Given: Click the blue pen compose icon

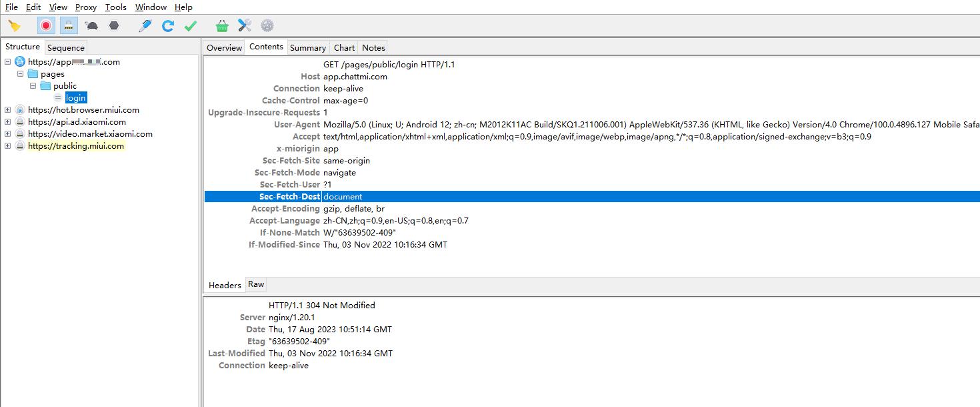Looking at the screenshot, I should pos(145,26).
